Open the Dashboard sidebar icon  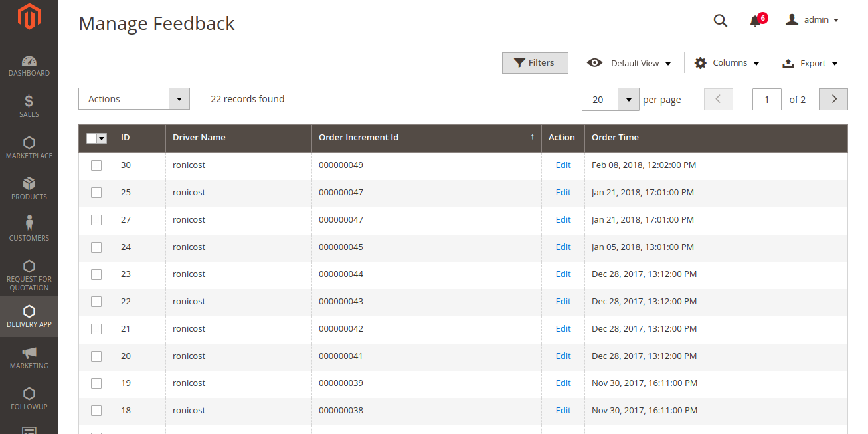point(29,61)
